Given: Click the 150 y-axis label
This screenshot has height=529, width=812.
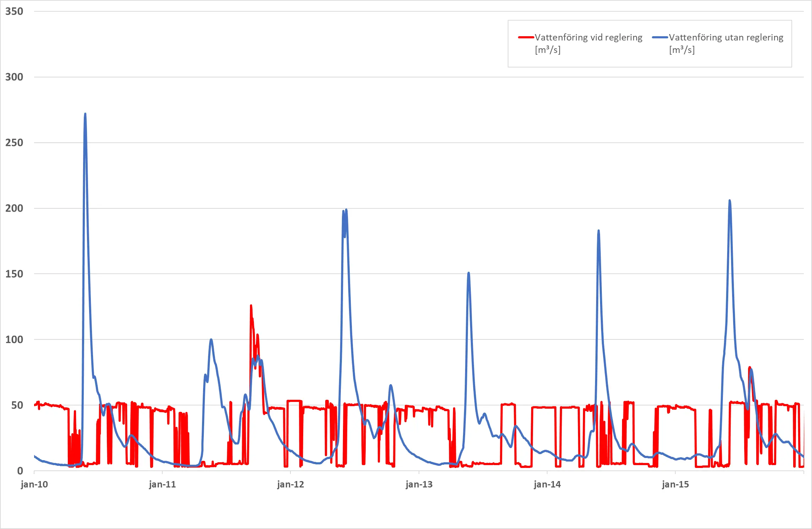Looking at the screenshot, I should pos(14,274).
